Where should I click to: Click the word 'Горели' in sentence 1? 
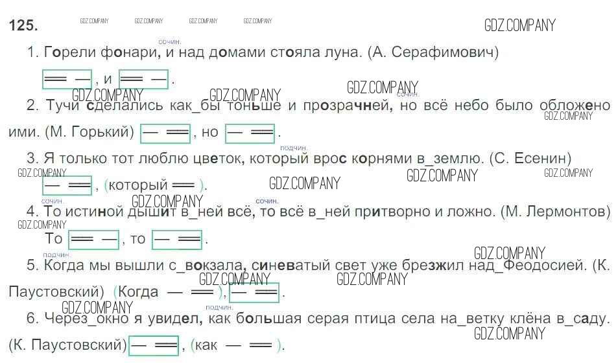(x=68, y=52)
